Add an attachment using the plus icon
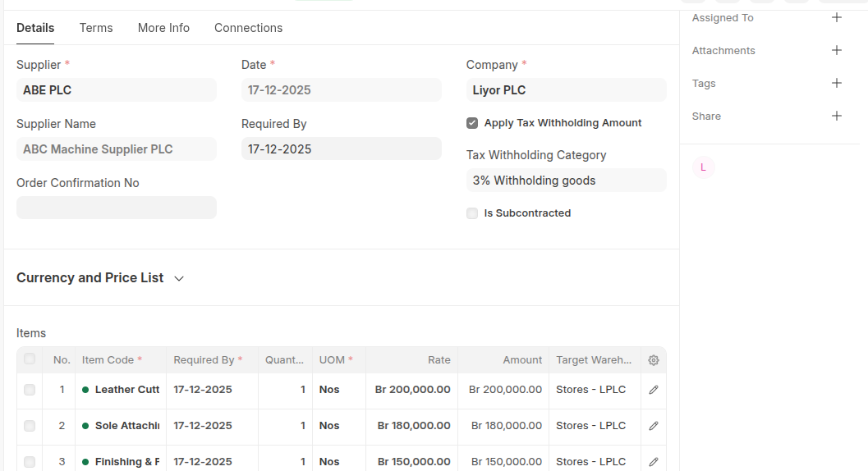This screenshot has width=868, height=471. point(837,50)
